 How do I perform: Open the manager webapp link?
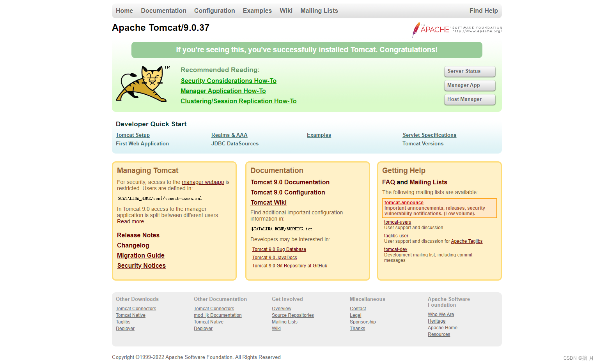tap(203, 182)
